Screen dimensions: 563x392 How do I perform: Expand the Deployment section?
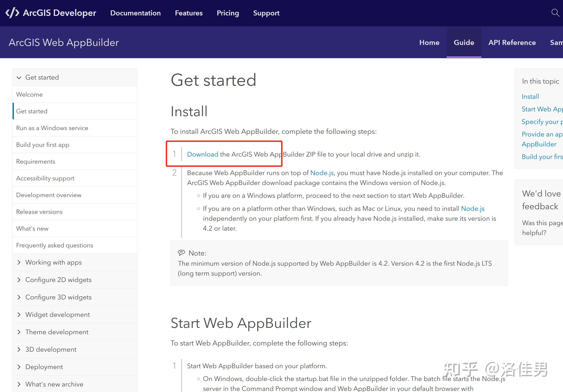coord(75,367)
